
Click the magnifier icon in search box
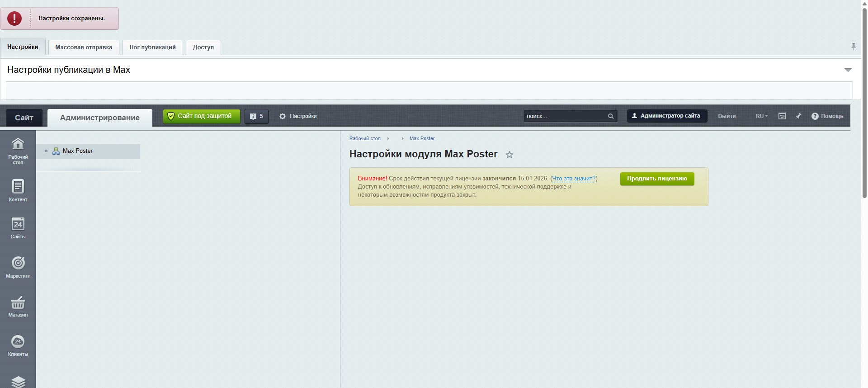(611, 116)
